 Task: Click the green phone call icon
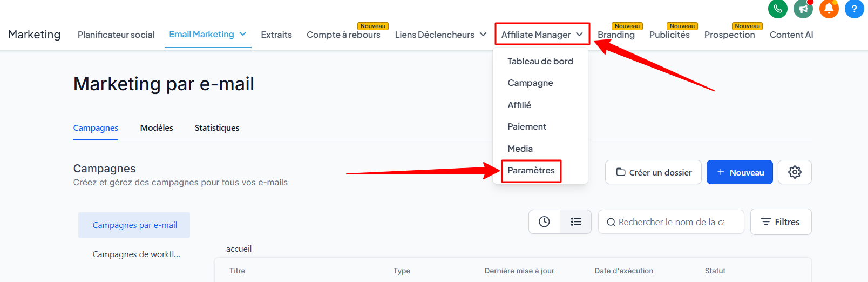[x=778, y=9]
